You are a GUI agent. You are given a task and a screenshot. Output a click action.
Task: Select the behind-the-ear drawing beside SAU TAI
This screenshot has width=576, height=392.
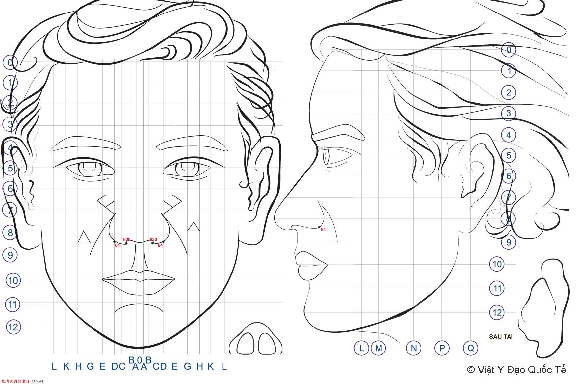coord(544,308)
